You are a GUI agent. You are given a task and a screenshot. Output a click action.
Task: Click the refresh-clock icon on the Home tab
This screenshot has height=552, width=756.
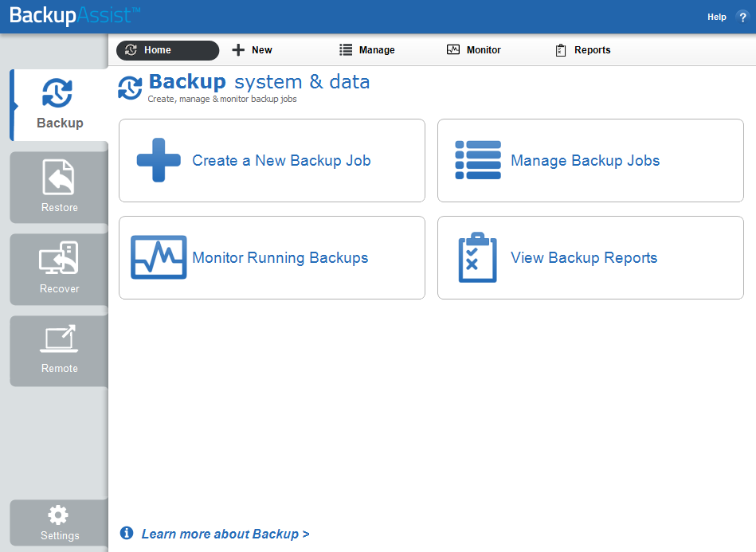pyautogui.click(x=131, y=49)
